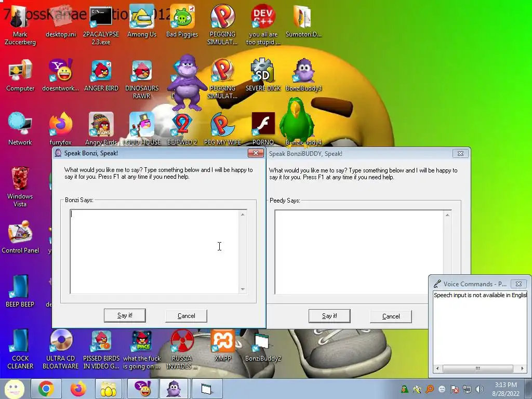Close the Speak BonziBUDDY, Speak! dialog

coord(460,153)
